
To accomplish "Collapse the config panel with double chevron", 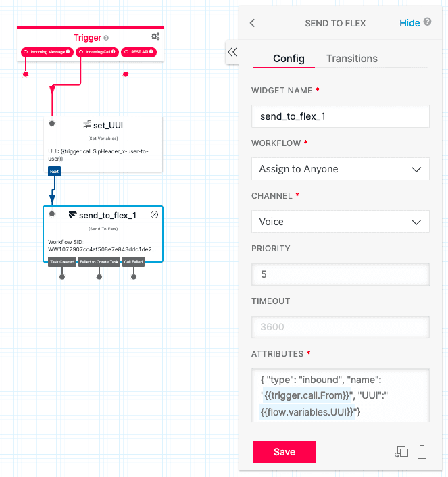I will point(232,52).
